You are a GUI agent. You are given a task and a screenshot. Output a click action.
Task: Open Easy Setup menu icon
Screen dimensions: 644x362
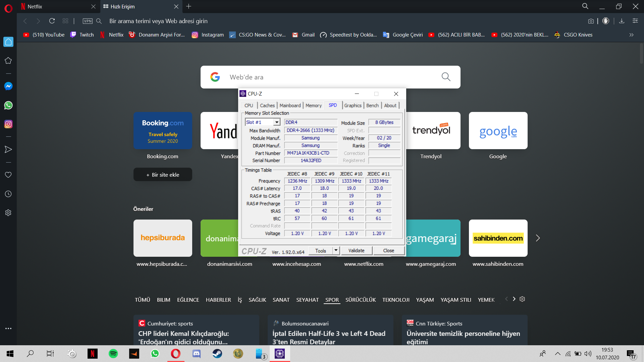pyautogui.click(x=635, y=21)
